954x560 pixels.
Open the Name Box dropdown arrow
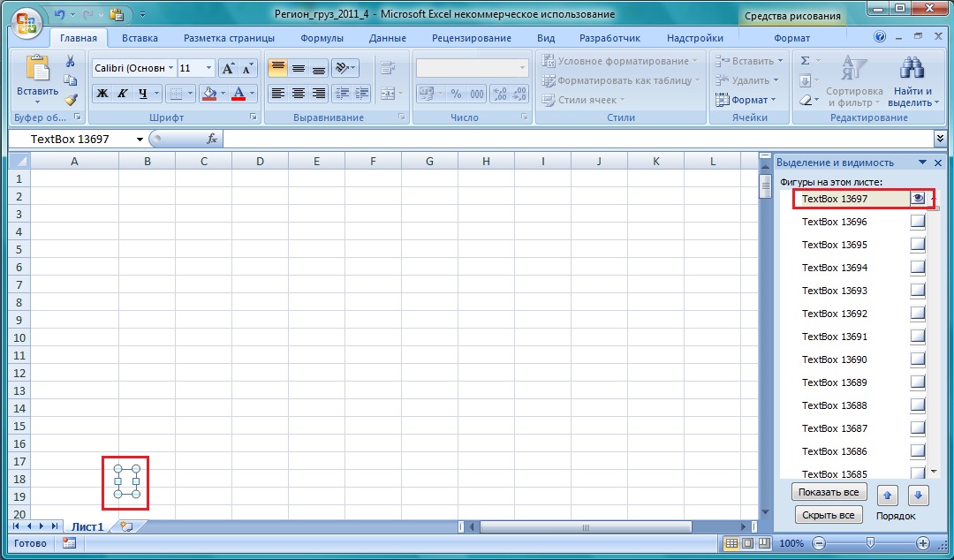pyautogui.click(x=140, y=140)
